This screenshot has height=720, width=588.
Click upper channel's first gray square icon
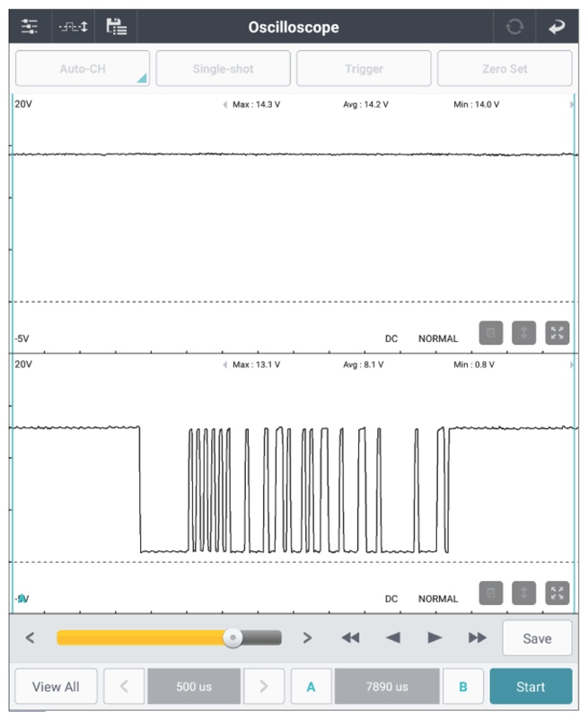point(491,333)
